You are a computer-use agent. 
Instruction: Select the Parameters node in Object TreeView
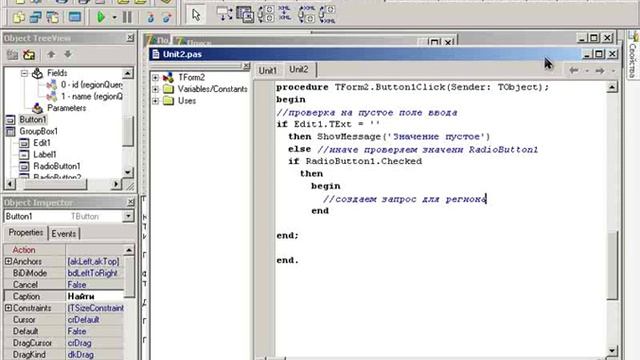[x=67, y=108]
